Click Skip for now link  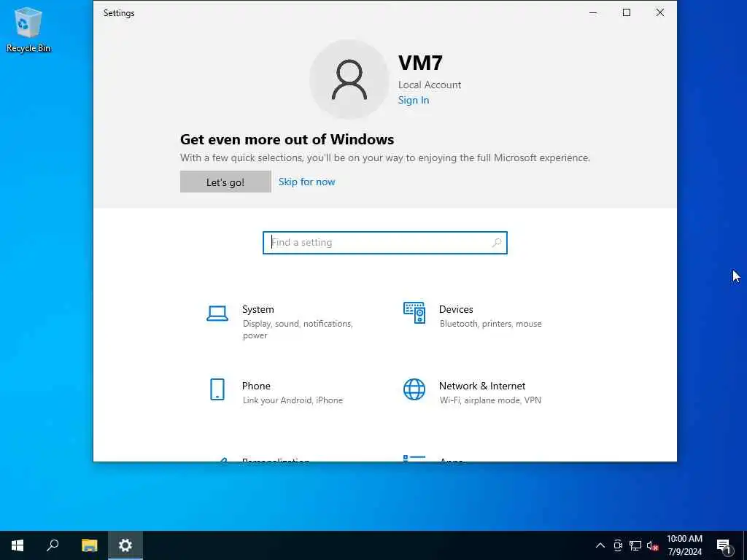pos(307,182)
